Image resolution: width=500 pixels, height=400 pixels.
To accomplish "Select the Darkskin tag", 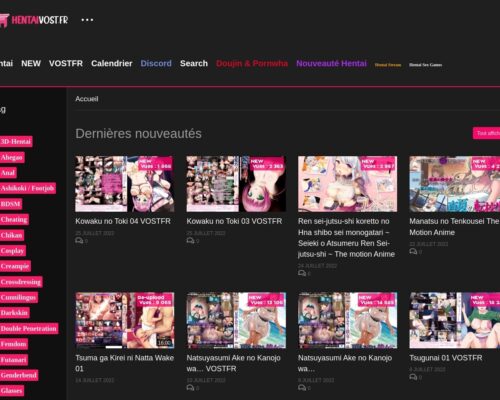I will pyautogui.click(x=14, y=313).
